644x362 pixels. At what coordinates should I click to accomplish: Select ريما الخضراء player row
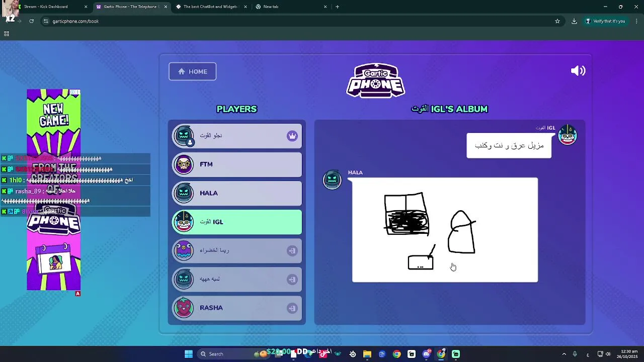pyautogui.click(x=237, y=250)
